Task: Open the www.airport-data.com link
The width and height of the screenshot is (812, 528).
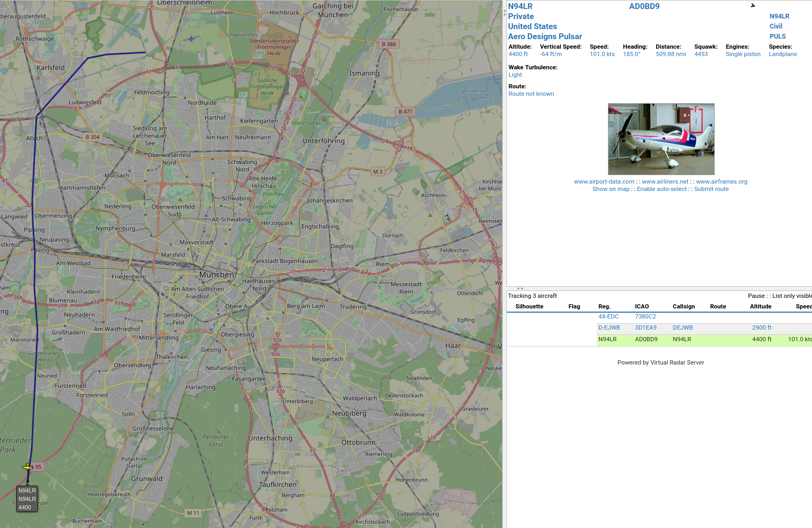Action: coord(603,181)
